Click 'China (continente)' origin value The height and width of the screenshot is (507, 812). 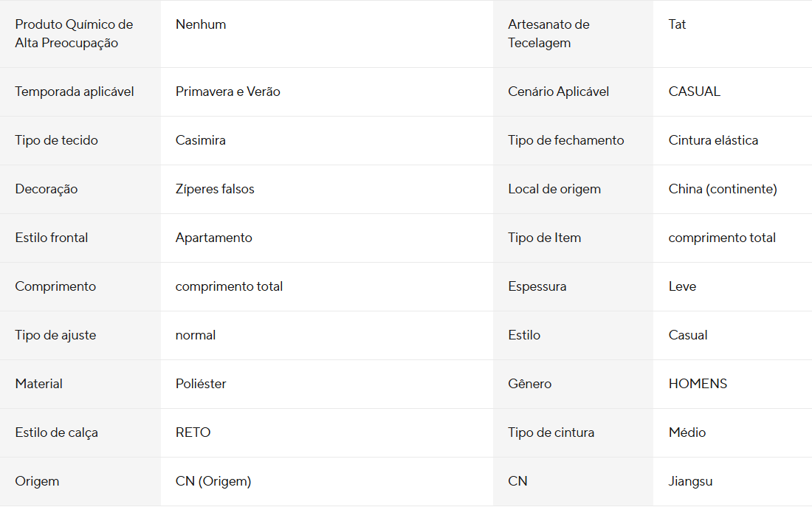coord(723,189)
